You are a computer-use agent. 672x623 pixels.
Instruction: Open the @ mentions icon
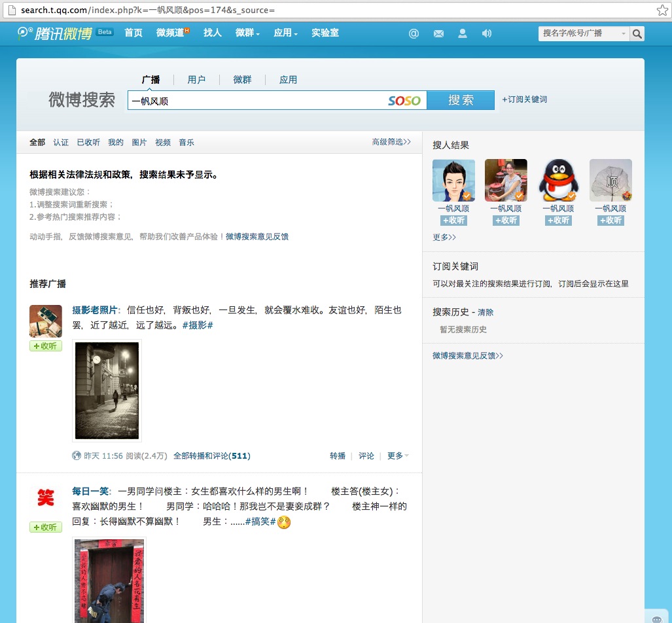(x=414, y=33)
